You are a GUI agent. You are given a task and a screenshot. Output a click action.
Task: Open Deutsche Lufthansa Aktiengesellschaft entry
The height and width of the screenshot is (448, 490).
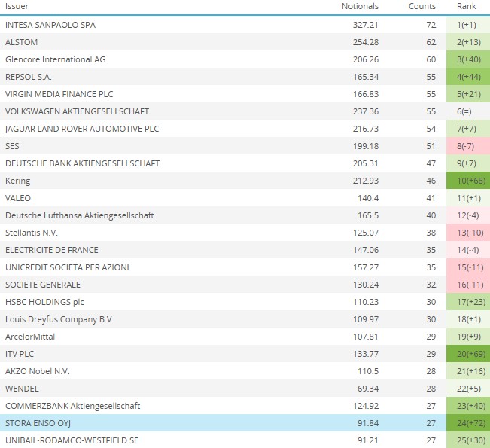[x=79, y=215]
